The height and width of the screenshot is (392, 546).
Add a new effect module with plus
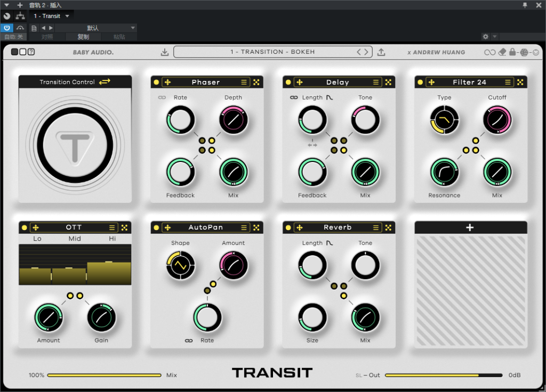pyautogui.click(x=470, y=227)
